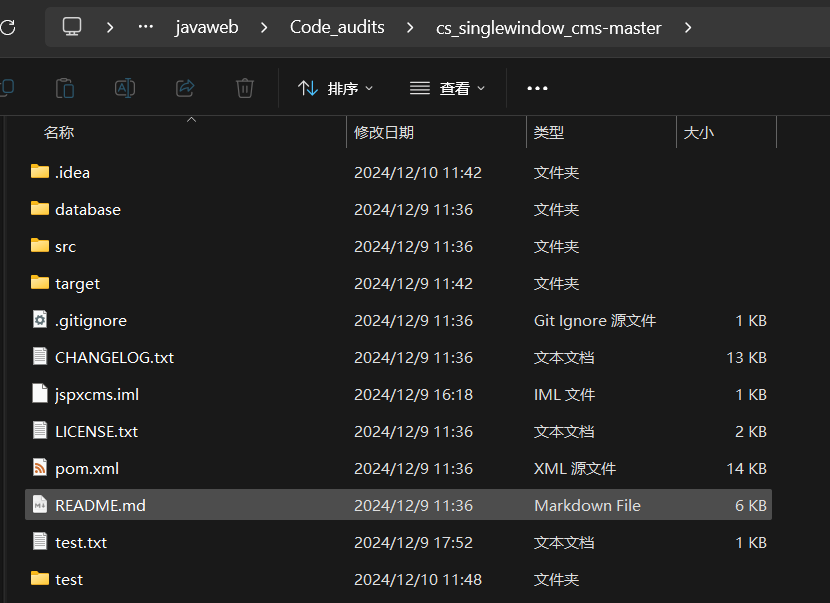Click the IML 文件 type cell
Image resolution: width=830 pixels, height=603 pixels.
point(564,395)
